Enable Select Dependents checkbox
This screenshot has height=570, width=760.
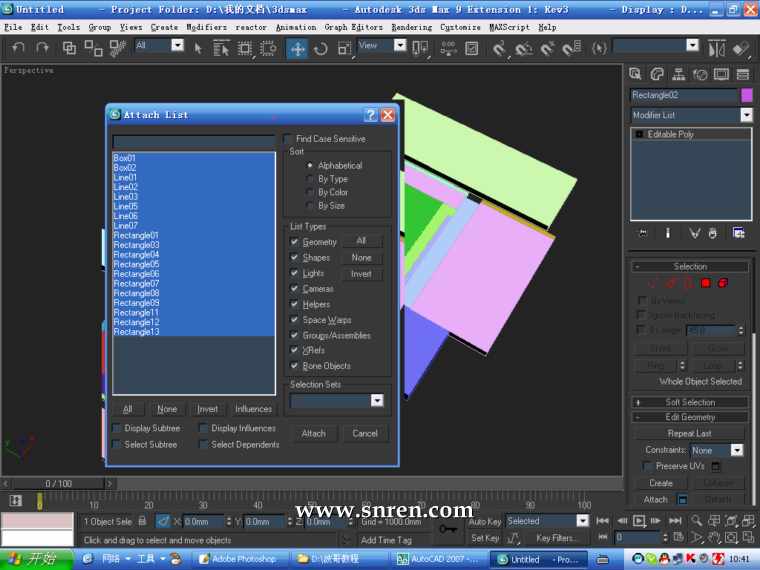point(204,444)
